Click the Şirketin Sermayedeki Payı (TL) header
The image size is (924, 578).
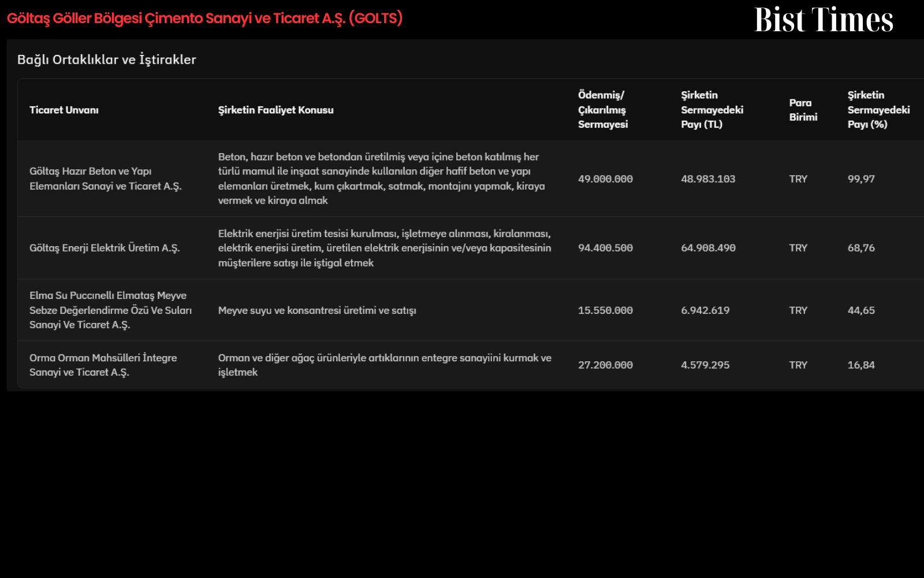click(x=712, y=110)
